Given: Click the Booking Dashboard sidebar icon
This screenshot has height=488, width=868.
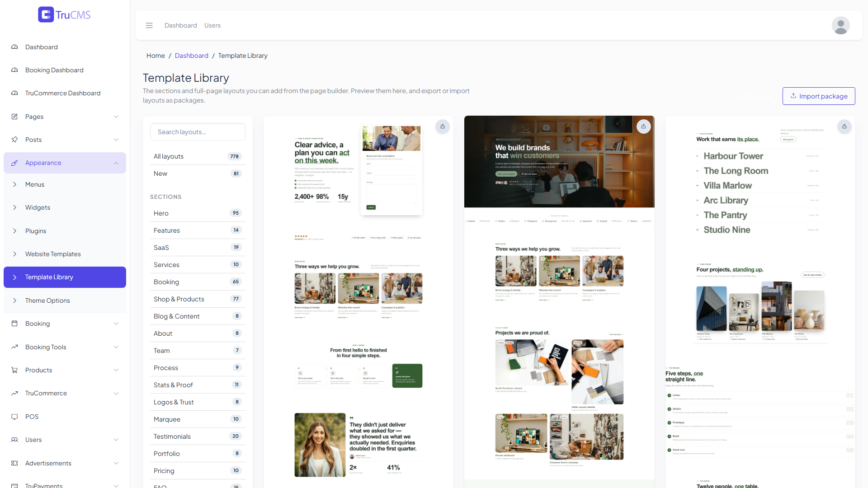Looking at the screenshot, I should (x=14, y=70).
